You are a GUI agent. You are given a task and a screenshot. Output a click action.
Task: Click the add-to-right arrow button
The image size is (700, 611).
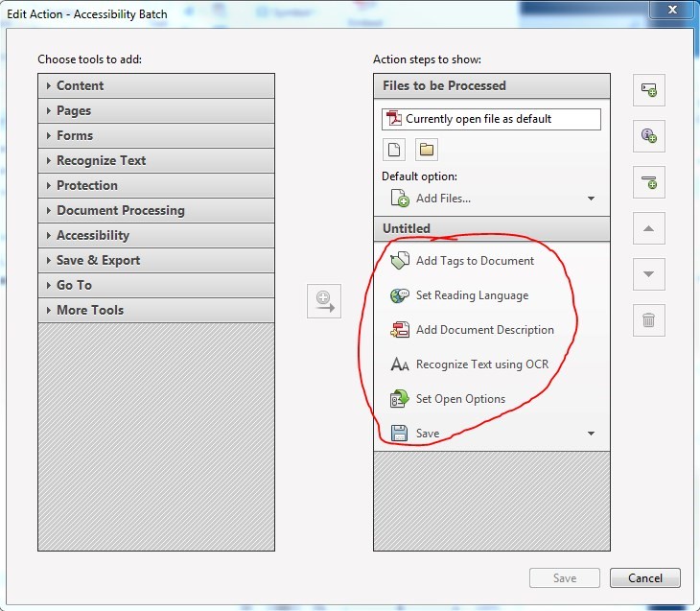324,300
